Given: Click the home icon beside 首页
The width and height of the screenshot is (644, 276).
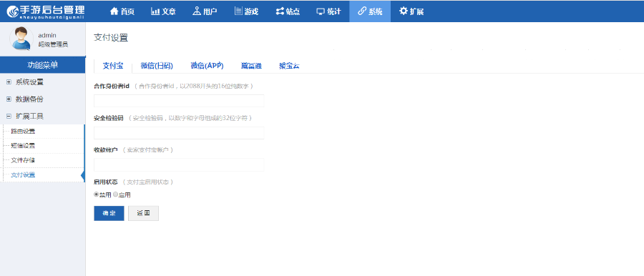Looking at the screenshot, I should 114,11.
